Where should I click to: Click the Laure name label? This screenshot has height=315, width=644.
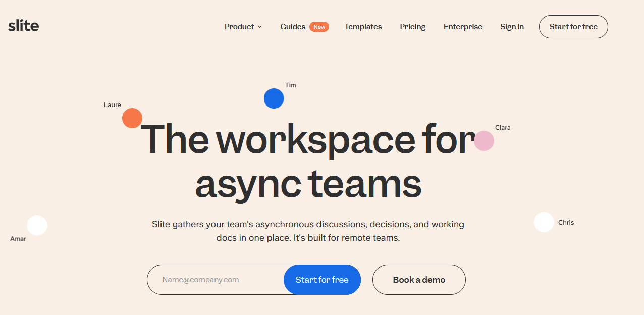113,105
